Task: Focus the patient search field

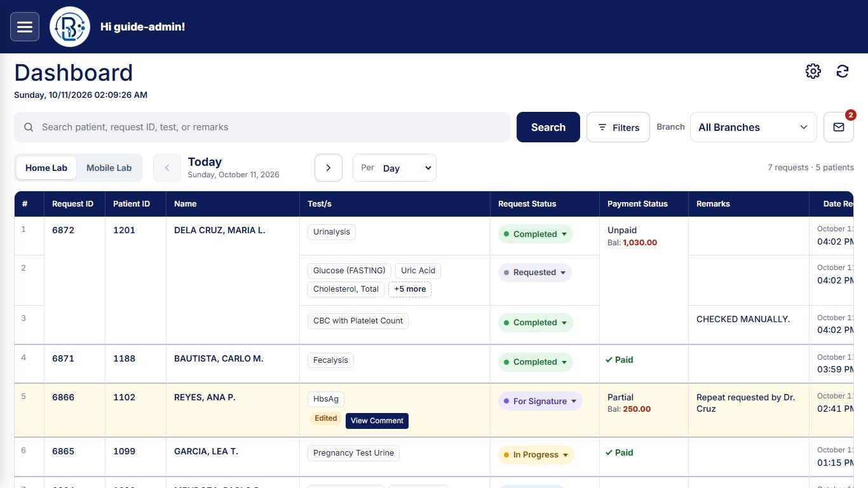Action: click(262, 127)
